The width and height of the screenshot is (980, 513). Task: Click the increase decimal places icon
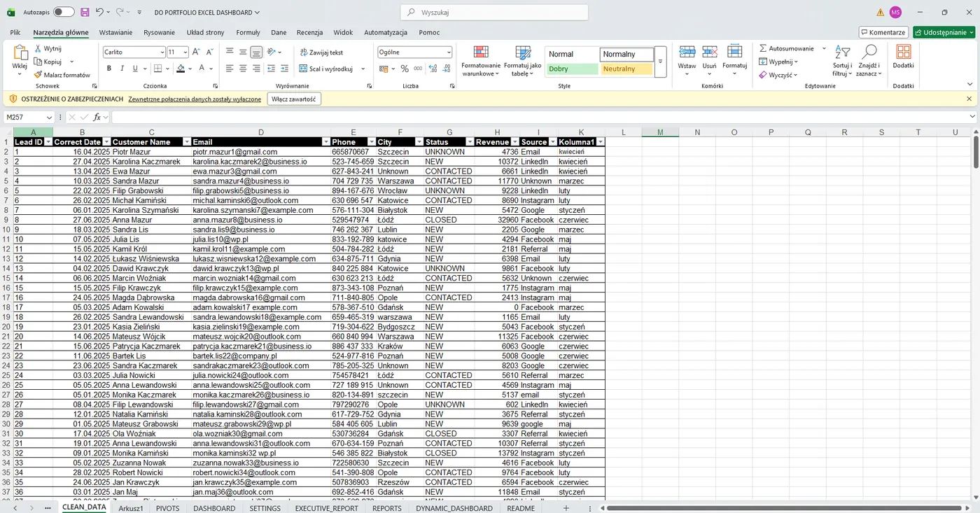(x=433, y=69)
